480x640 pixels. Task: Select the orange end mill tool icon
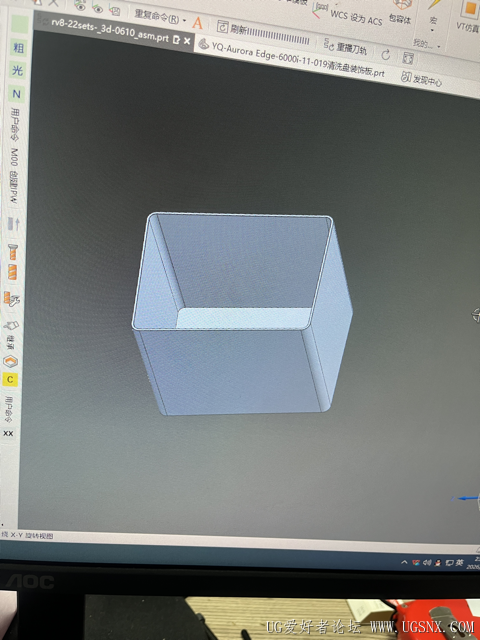[x=12, y=272]
